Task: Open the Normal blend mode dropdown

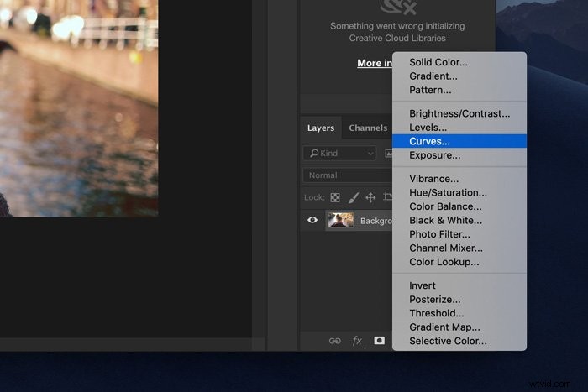Action: click(348, 175)
